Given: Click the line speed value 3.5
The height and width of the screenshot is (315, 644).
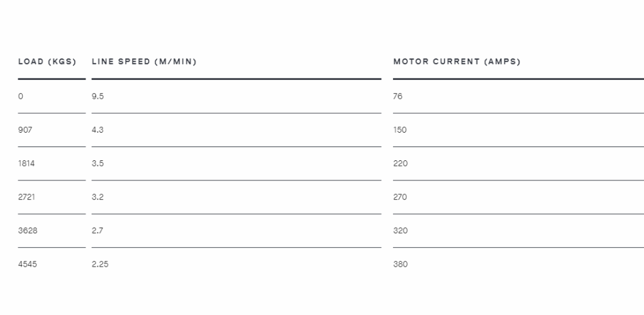Looking at the screenshot, I should (97, 163).
